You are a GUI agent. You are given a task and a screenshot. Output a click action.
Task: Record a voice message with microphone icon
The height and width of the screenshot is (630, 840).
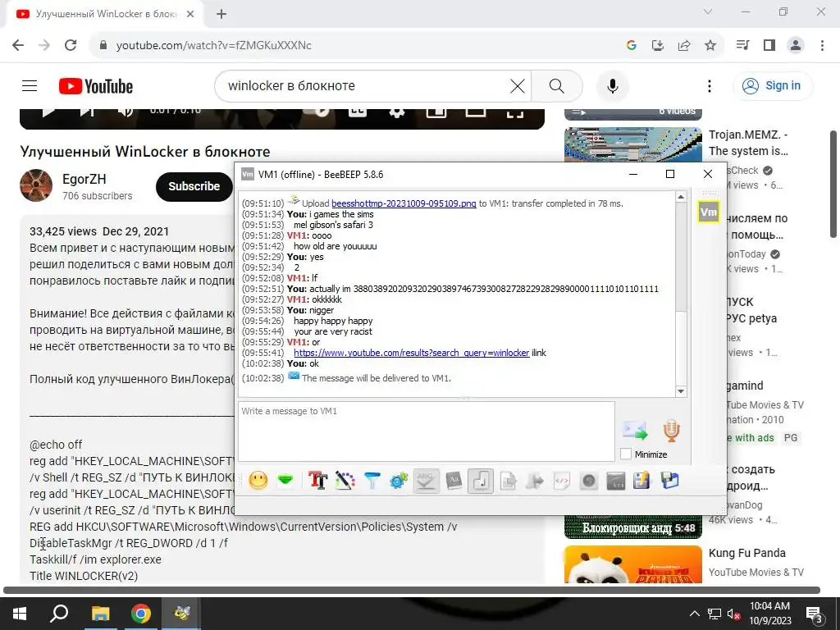tap(671, 430)
